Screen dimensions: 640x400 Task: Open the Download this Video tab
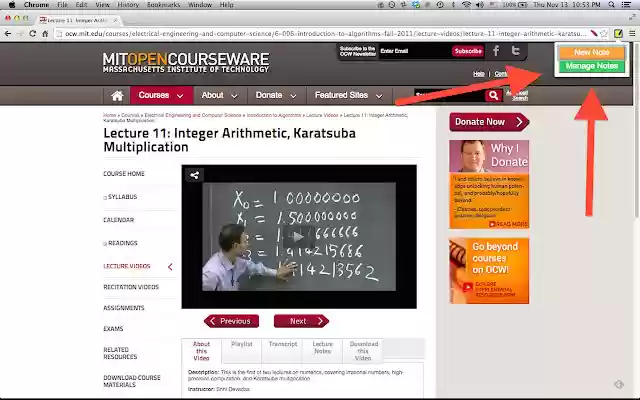tap(363, 351)
